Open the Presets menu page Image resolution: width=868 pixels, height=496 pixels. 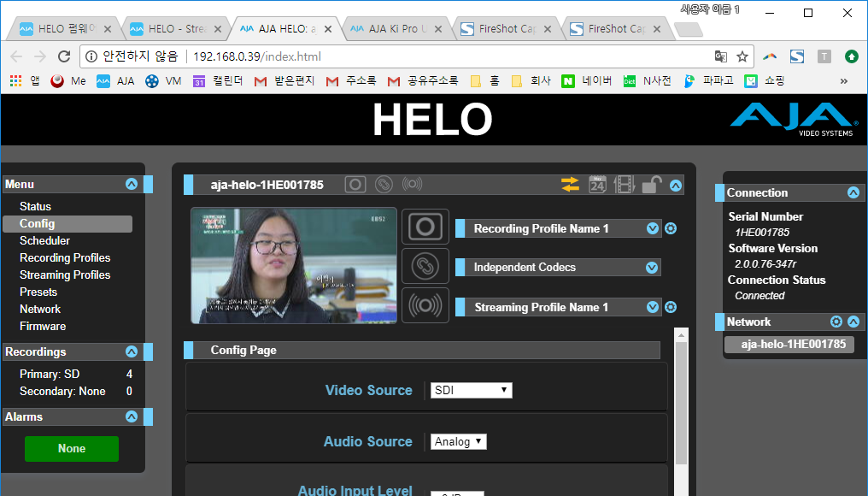pos(38,292)
